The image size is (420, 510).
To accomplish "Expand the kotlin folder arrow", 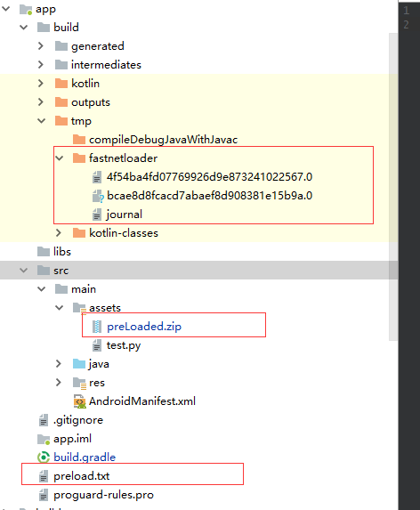I will click(x=41, y=84).
